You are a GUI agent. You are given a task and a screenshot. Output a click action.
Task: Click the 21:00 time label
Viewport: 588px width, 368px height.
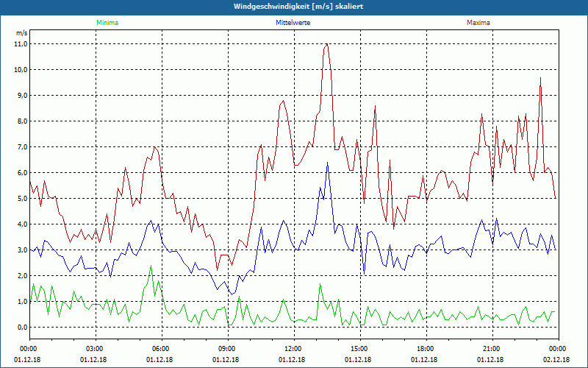[x=492, y=349]
